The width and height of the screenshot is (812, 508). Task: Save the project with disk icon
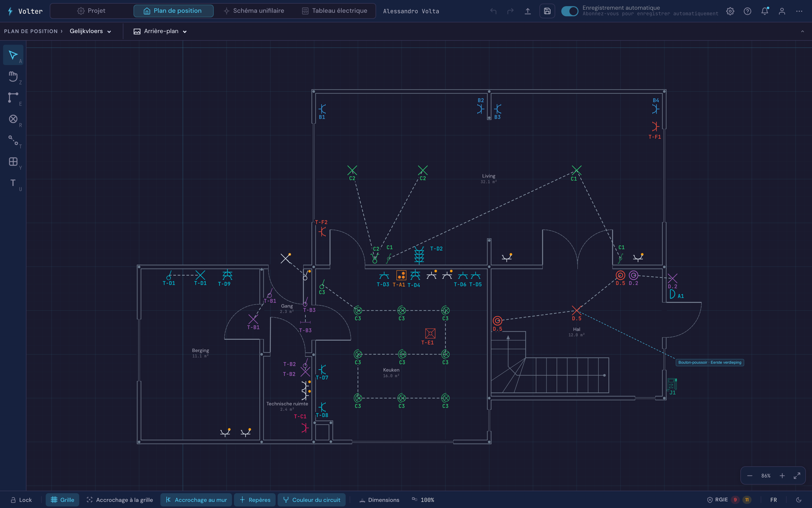click(547, 11)
